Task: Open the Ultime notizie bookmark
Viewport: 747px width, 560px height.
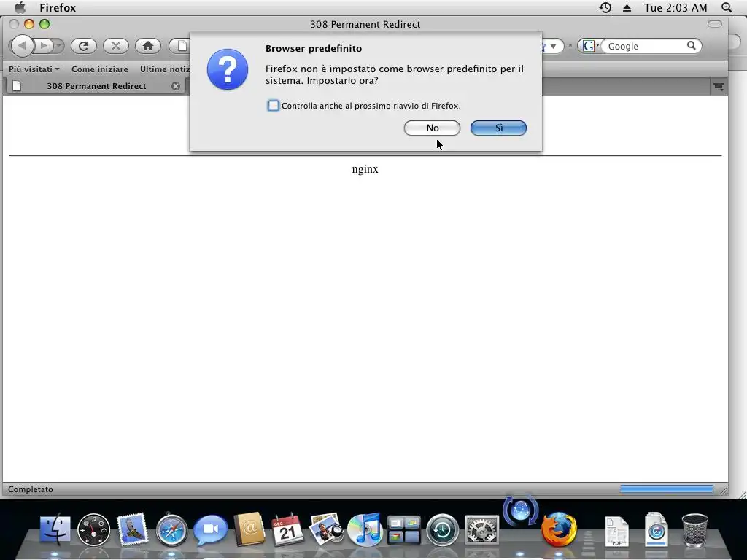Action: coord(164,69)
